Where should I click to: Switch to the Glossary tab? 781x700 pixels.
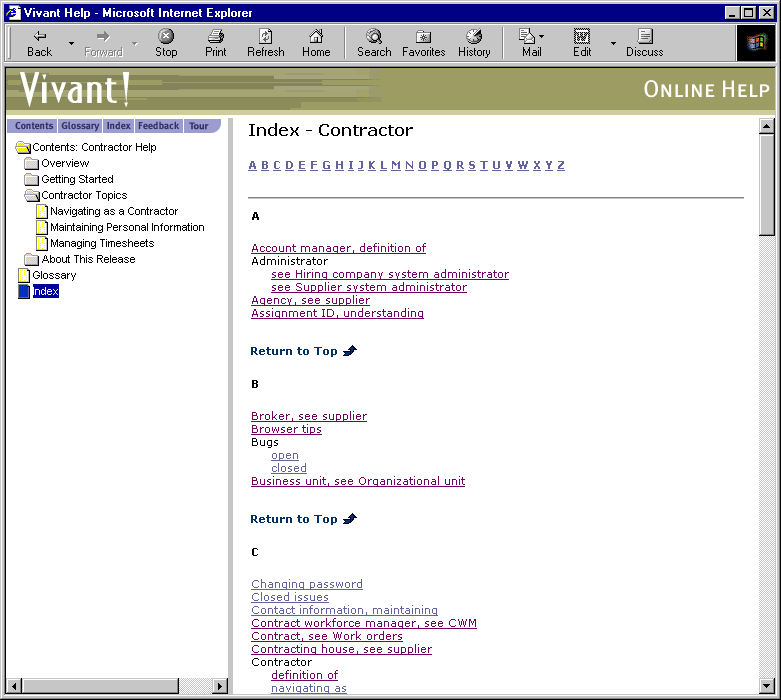pyautogui.click(x=80, y=127)
